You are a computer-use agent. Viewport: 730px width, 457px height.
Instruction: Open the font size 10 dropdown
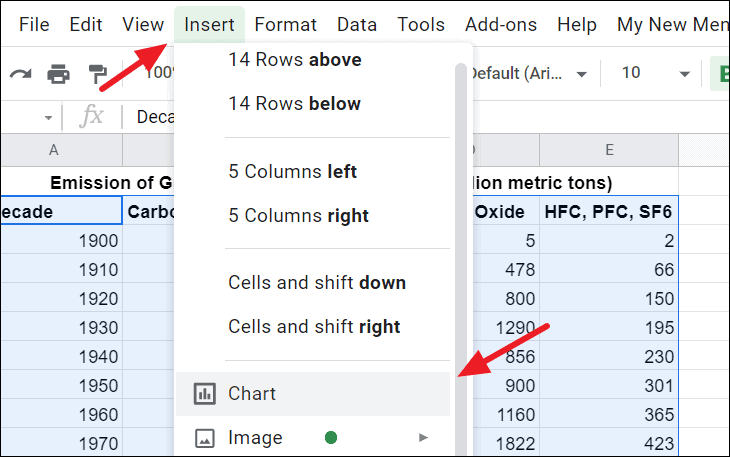tap(655, 73)
